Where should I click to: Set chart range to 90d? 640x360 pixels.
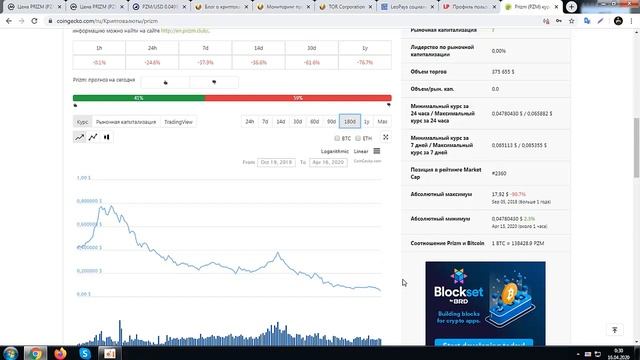[331, 122]
